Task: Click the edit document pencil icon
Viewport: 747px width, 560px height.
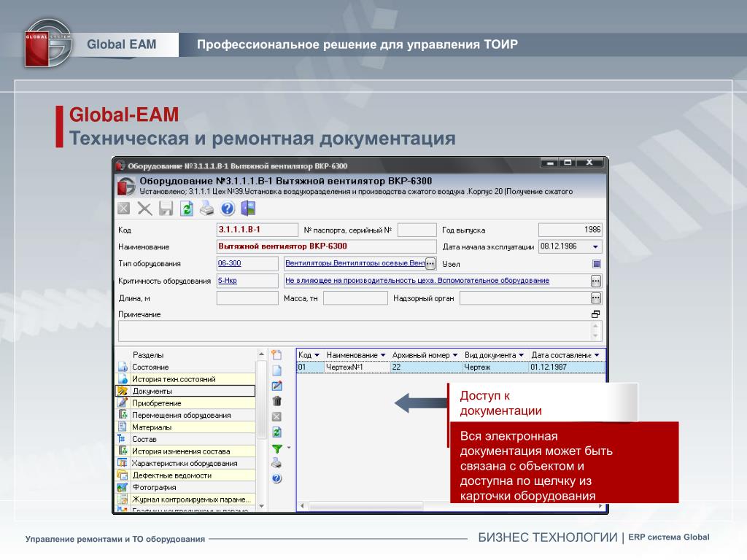Action: (x=276, y=386)
